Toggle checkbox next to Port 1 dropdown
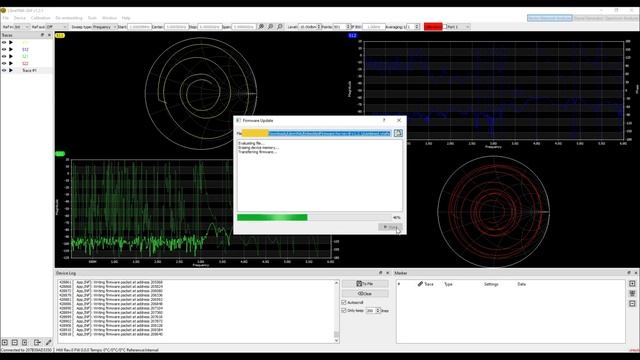This screenshot has height=360, width=640. [445, 27]
